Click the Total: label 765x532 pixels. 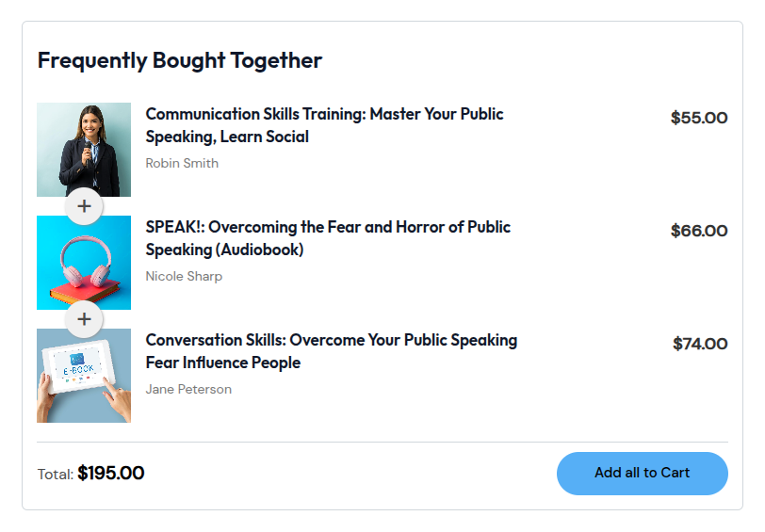(56, 475)
